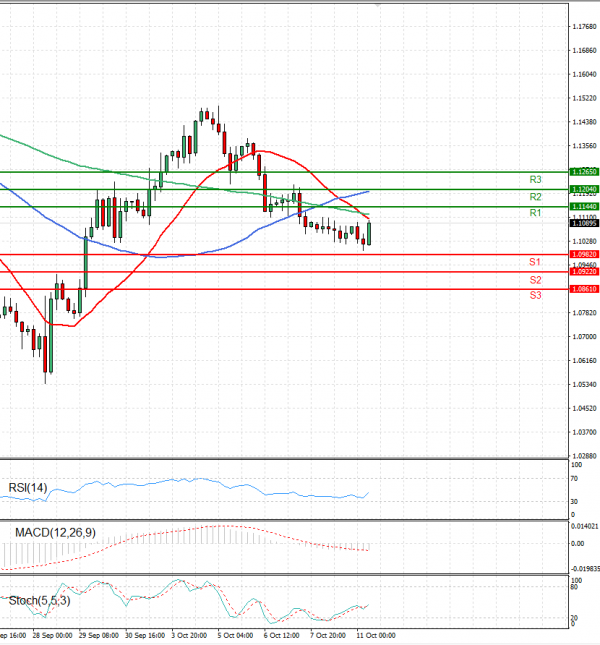
Task: Click the Stoch(5,5,3) indicator label
Action: (x=39, y=601)
